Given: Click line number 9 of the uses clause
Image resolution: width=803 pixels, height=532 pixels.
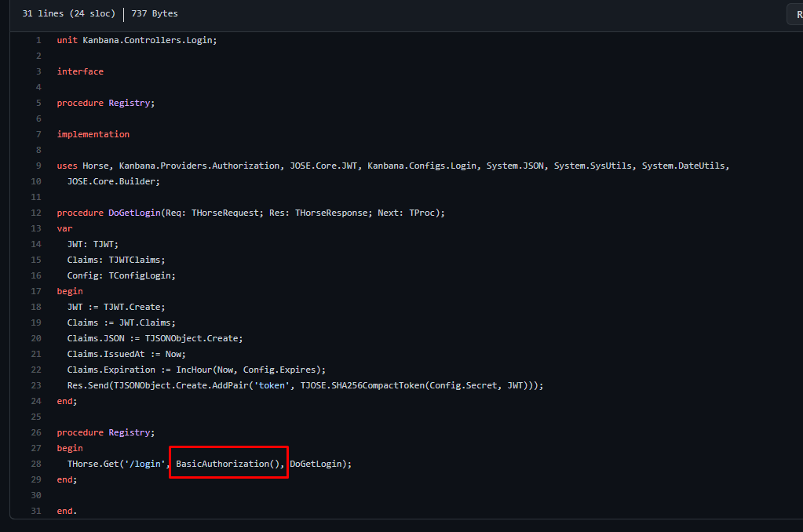Looking at the screenshot, I should tap(38, 166).
